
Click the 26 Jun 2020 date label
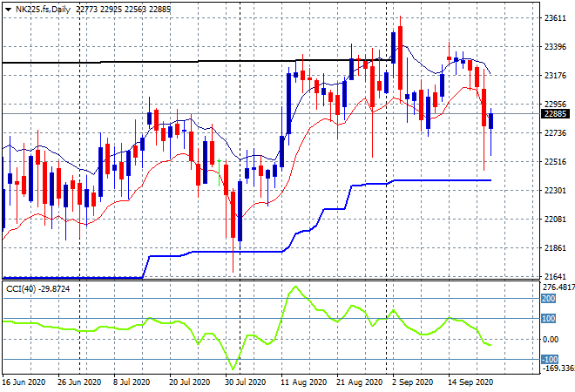coord(79,382)
